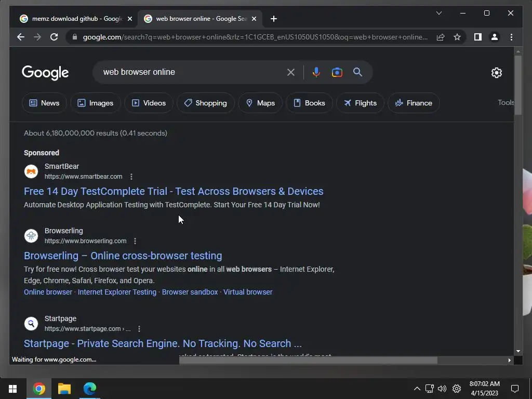The image size is (532, 399).
Task: Click the forward navigation arrow
Action: 37,37
